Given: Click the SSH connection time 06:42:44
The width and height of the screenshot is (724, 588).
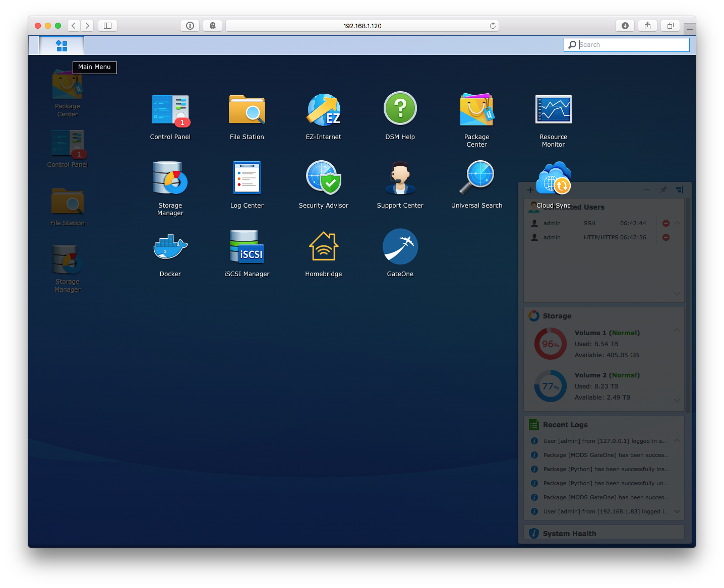Looking at the screenshot, I should [x=633, y=223].
